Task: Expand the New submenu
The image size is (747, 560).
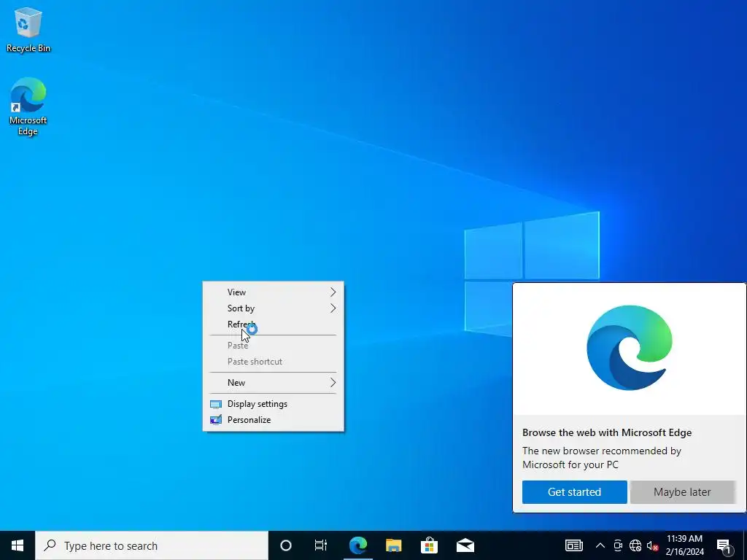Action: coord(273,382)
